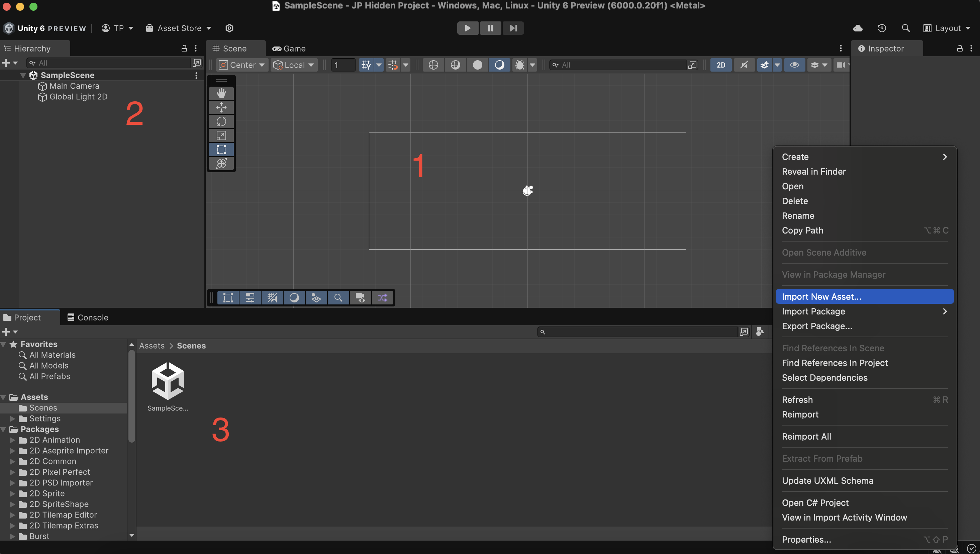This screenshot has width=980, height=554.
Task: Open the Asset Store dropdown
Action: (x=178, y=28)
